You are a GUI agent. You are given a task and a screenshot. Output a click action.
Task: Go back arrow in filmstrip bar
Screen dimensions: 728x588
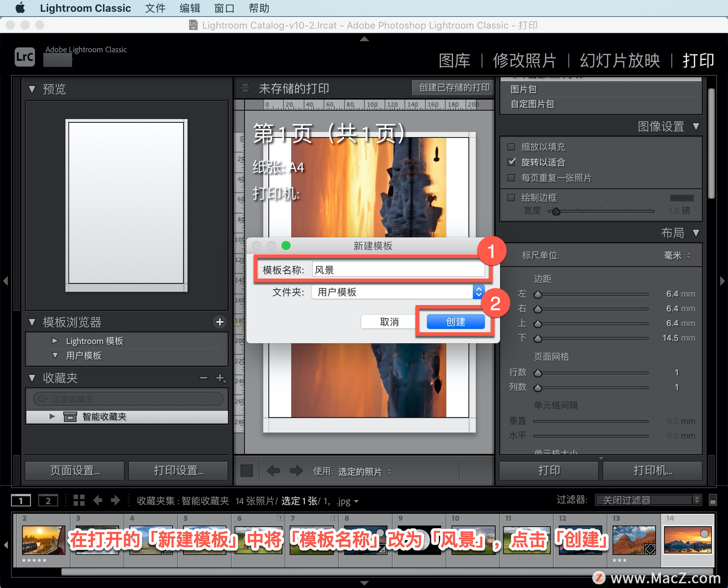(98, 500)
